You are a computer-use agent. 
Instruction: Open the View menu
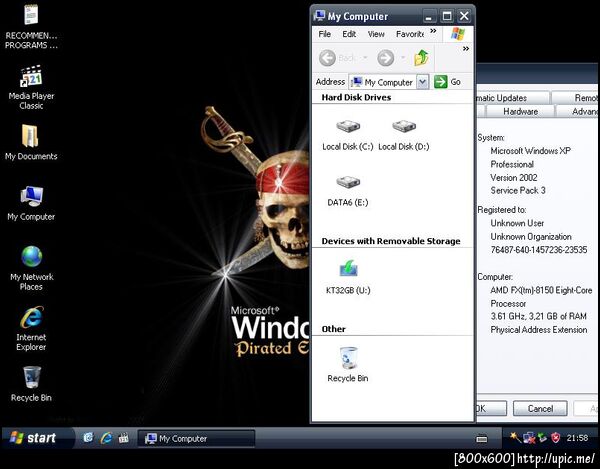click(376, 34)
